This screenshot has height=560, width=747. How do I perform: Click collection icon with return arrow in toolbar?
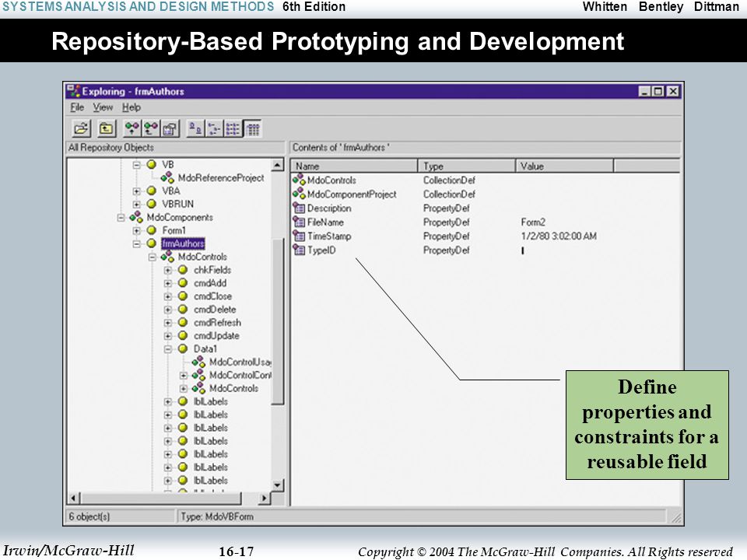click(x=151, y=128)
